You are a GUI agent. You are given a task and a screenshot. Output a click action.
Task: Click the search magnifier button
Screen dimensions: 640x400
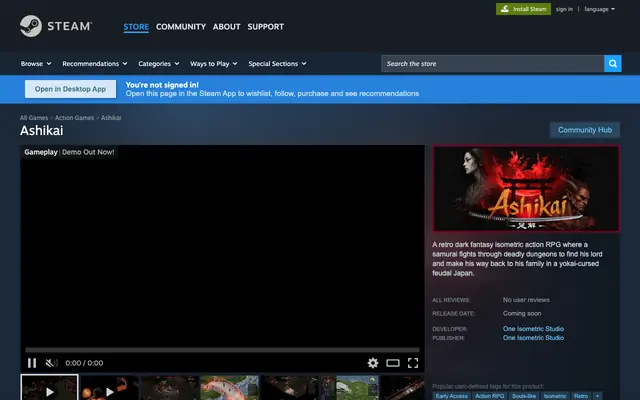click(613, 64)
